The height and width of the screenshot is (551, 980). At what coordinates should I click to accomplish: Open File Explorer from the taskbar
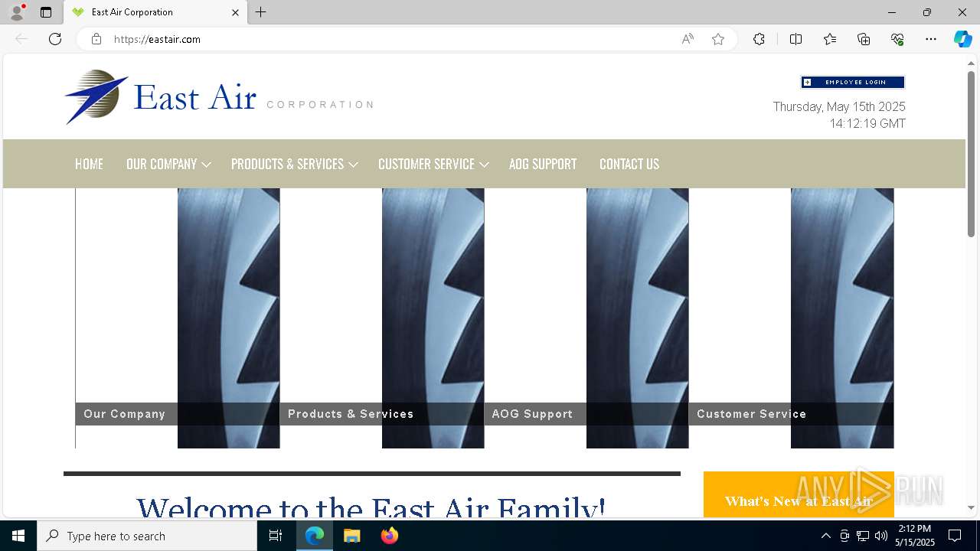click(351, 536)
